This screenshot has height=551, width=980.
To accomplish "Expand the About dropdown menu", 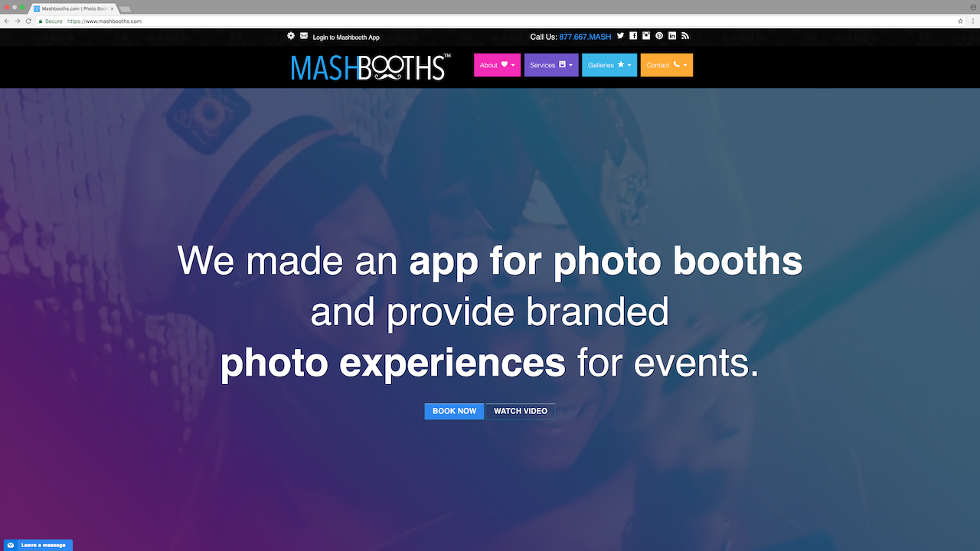I will [498, 65].
